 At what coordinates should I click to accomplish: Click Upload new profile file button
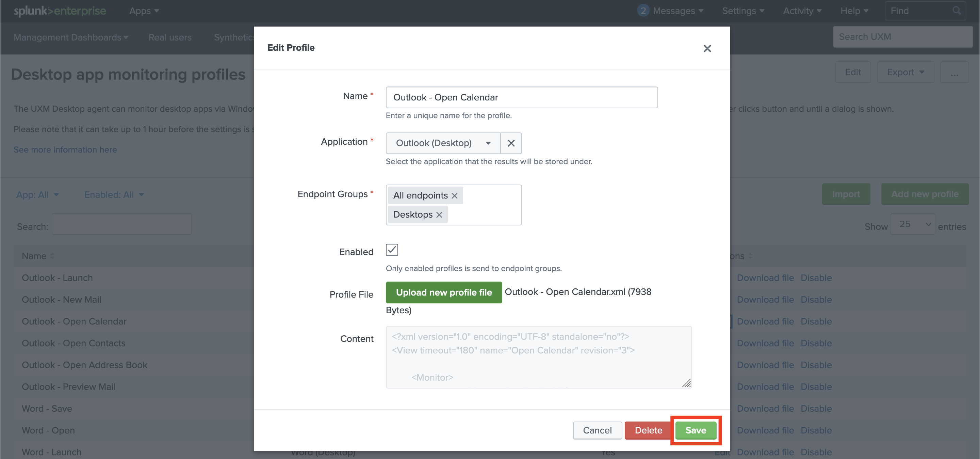point(444,292)
